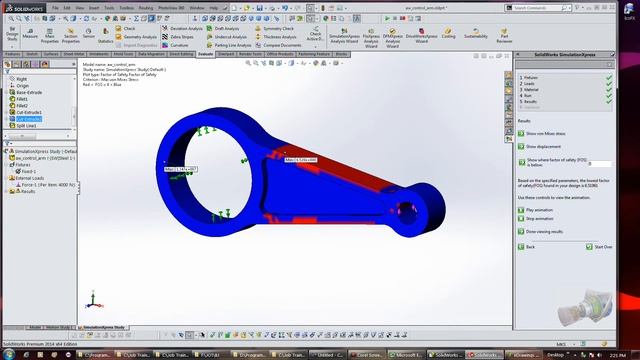Expand the Results folder
Viewport: 640px width, 360px height.
click(x=6, y=191)
